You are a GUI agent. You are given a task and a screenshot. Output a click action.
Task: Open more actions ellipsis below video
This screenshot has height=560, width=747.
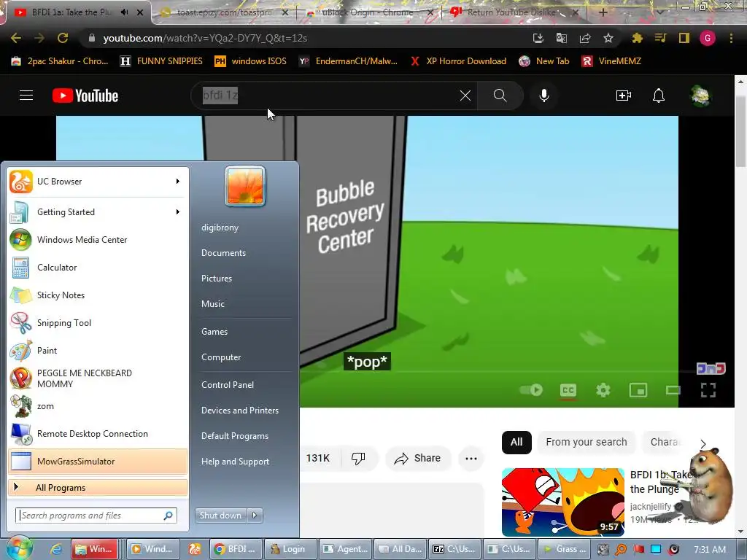(471, 459)
